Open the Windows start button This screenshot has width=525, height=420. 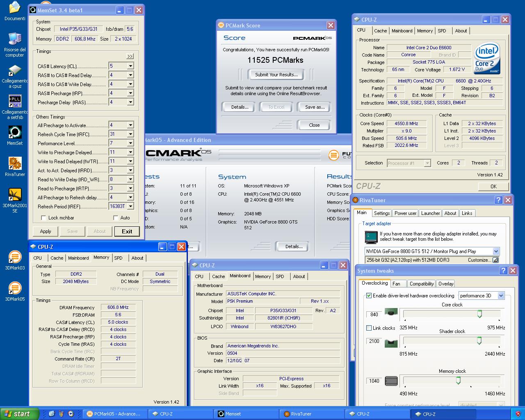pyautogui.click(x=20, y=414)
